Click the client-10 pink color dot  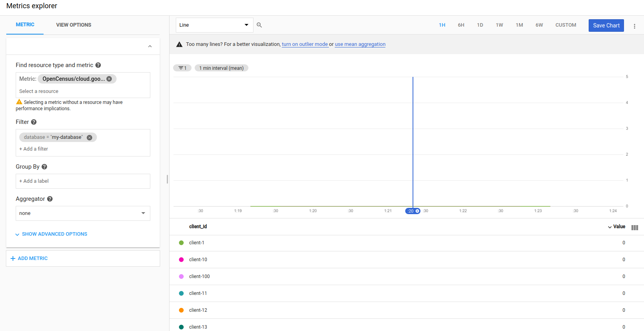click(x=181, y=260)
